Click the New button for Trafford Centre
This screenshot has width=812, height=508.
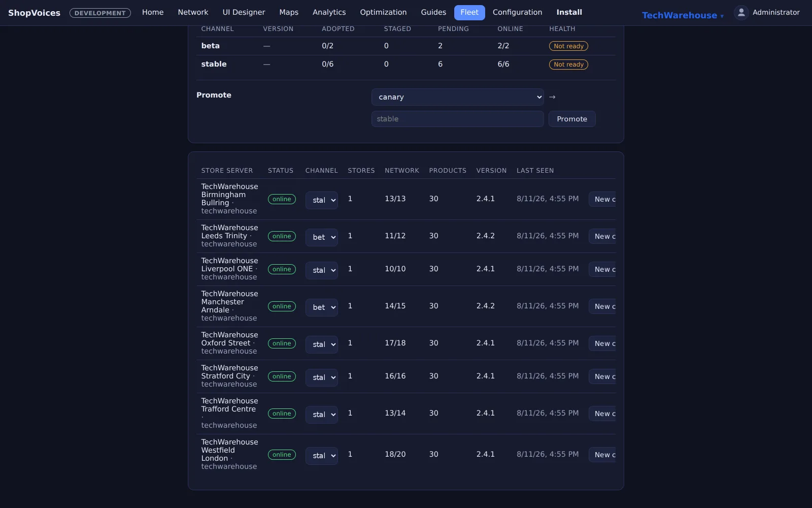[x=602, y=414]
